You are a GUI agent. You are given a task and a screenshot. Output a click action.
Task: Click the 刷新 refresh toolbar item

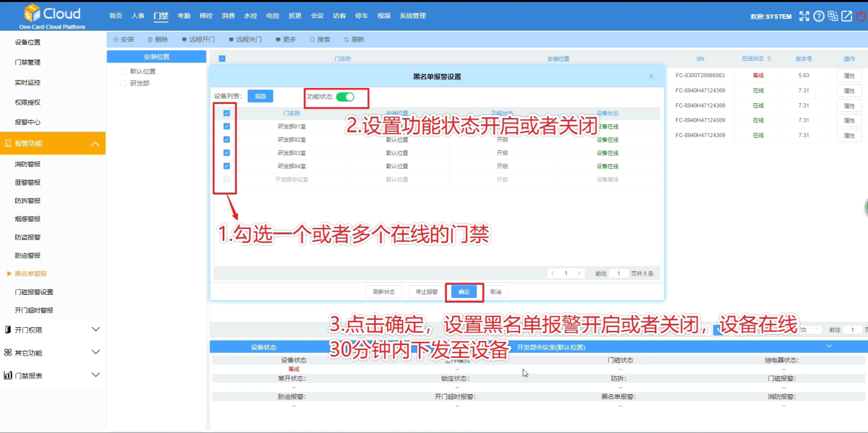[x=354, y=40]
